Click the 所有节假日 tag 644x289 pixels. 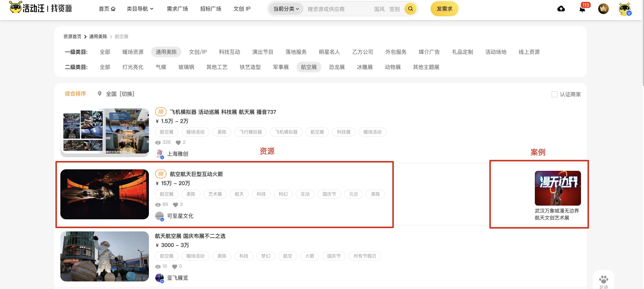[x=365, y=256]
